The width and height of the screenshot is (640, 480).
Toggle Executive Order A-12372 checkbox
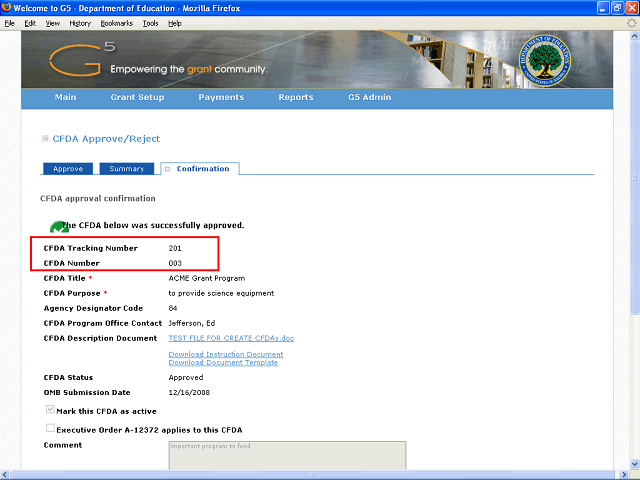pyautogui.click(x=50, y=428)
